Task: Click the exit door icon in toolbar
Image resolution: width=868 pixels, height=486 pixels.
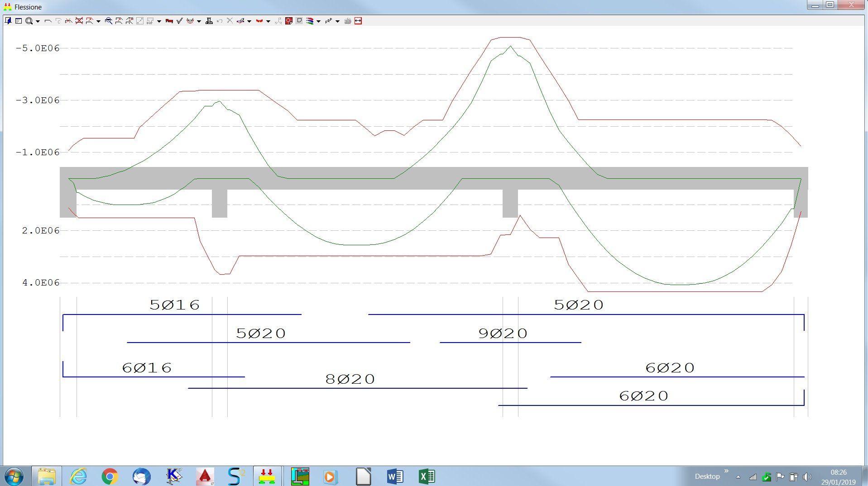Action: click(x=8, y=21)
